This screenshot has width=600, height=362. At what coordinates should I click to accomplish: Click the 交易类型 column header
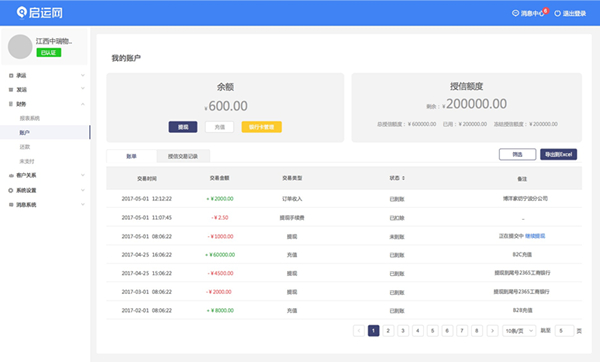pyautogui.click(x=292, y=178)
